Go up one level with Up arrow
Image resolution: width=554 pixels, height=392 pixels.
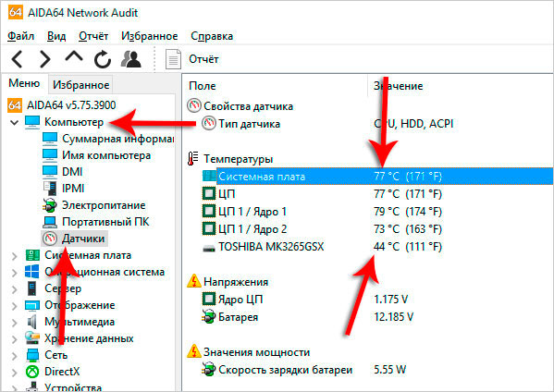[73, 57]
